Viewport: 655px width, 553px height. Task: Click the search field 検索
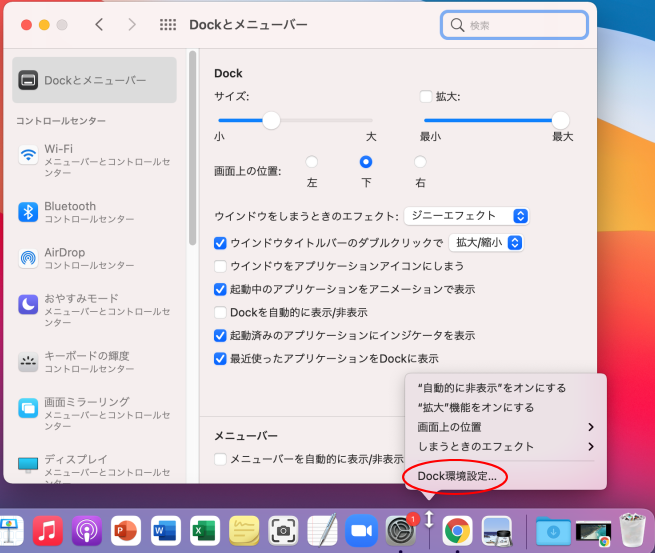pyautogui.click(x=514, y=25)
